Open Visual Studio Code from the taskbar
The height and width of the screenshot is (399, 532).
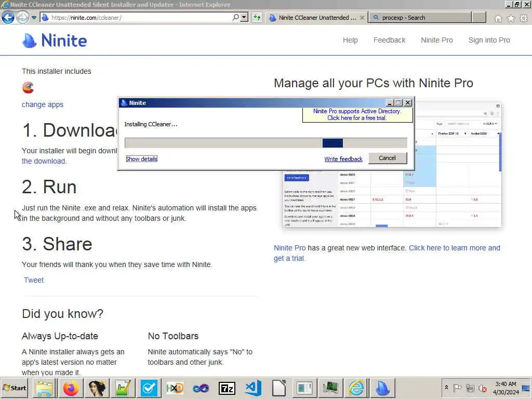click(x=253, y=388)
